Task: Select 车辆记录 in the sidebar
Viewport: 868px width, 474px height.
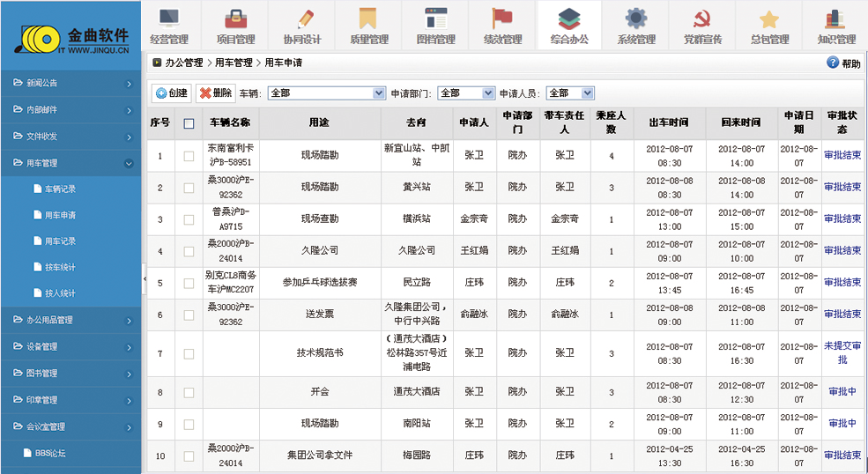Action: point(60,189)
